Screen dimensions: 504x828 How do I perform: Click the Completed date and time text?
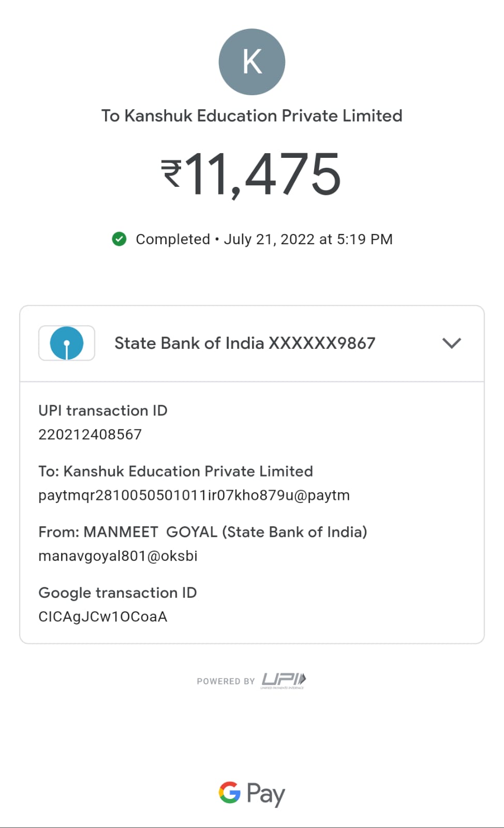[264, 239]
